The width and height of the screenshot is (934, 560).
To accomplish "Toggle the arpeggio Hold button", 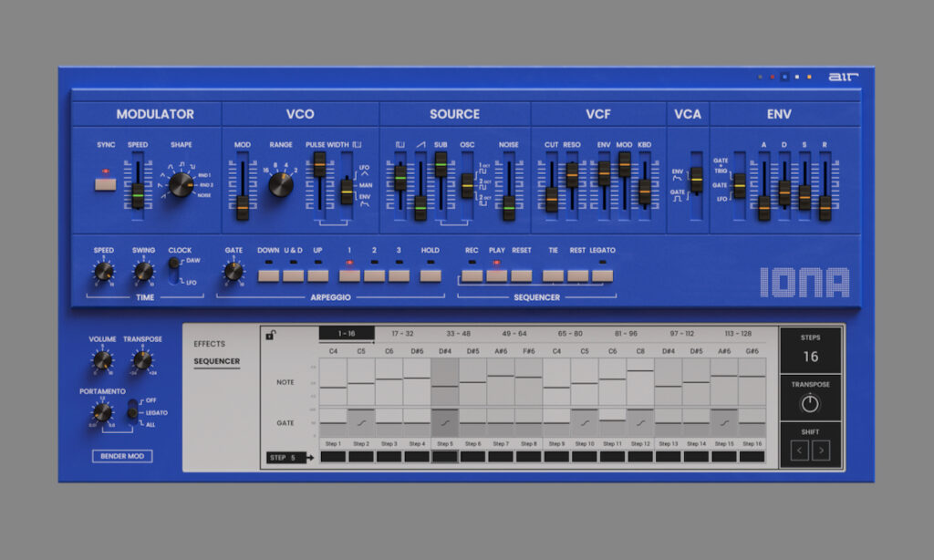I will click(431, 275).
